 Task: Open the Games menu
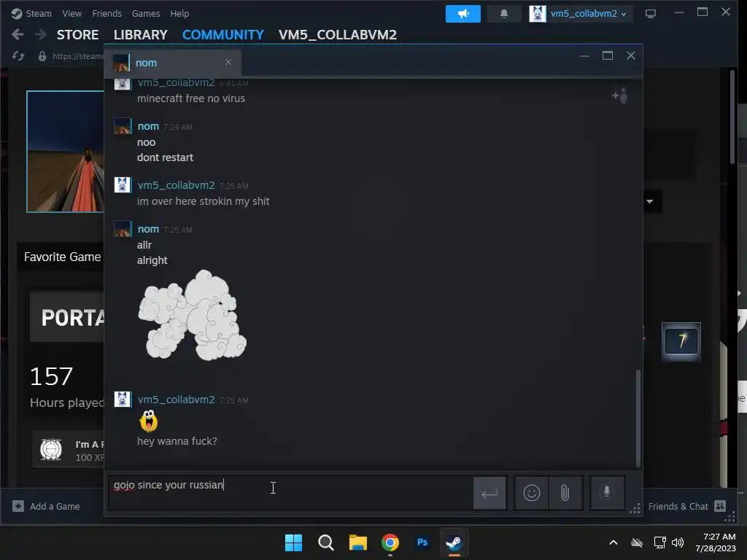tap(146, 13)
